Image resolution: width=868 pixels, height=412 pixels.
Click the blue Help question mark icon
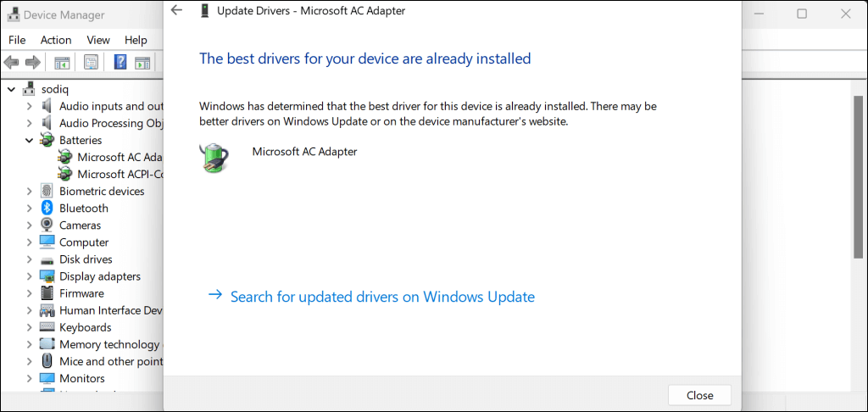coord(120,62)
